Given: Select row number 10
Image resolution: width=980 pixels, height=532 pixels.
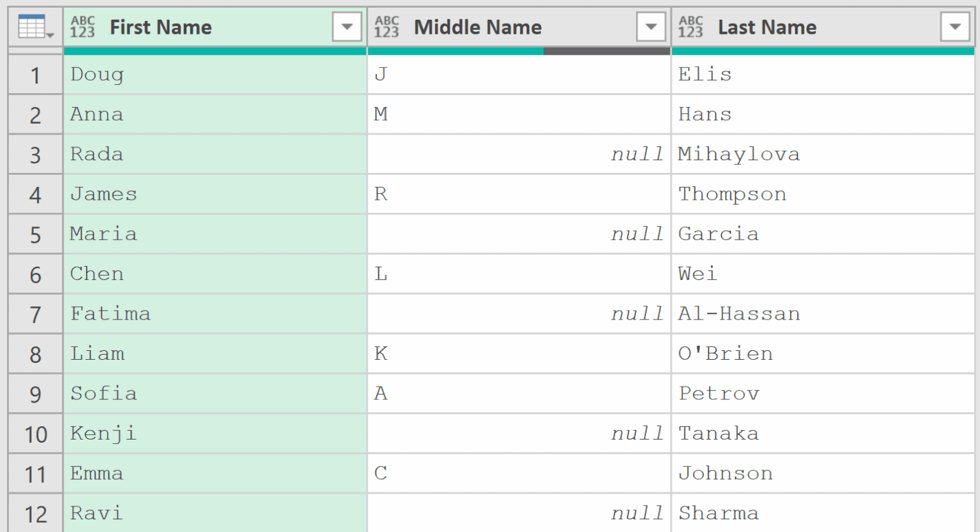Looking at the screenshot, I should click(35, 433).
